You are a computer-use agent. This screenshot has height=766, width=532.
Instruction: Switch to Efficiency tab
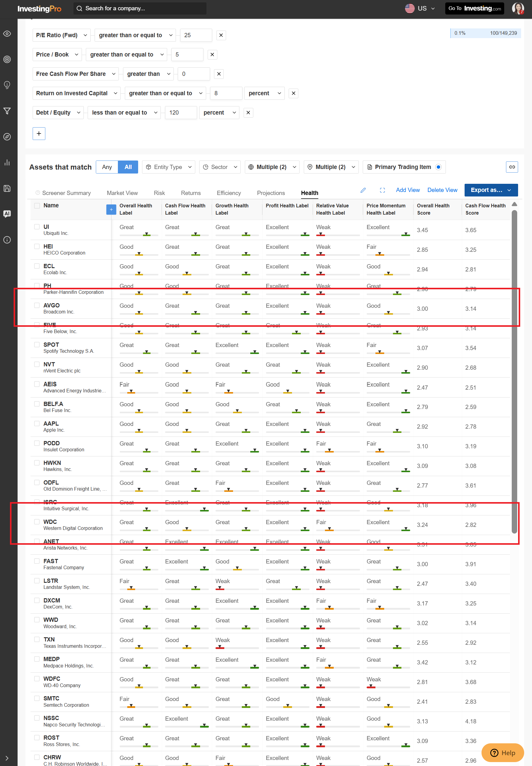coord(229,193)
